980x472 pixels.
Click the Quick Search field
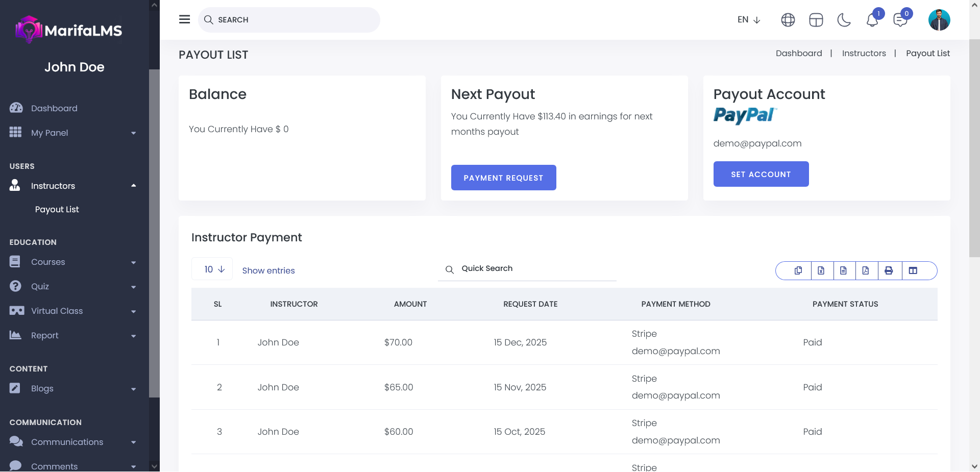[x=531, y=269]
